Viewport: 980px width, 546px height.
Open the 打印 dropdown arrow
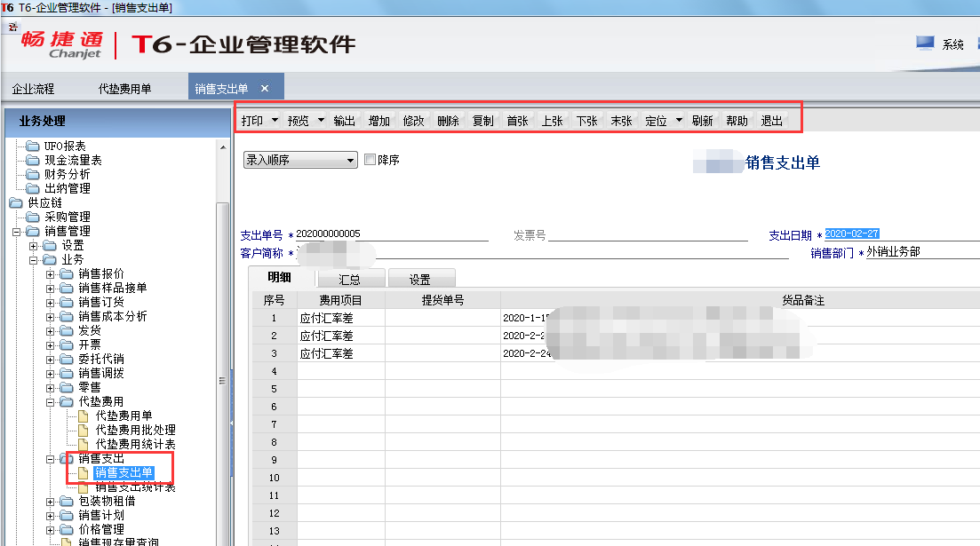coord(275,120)
